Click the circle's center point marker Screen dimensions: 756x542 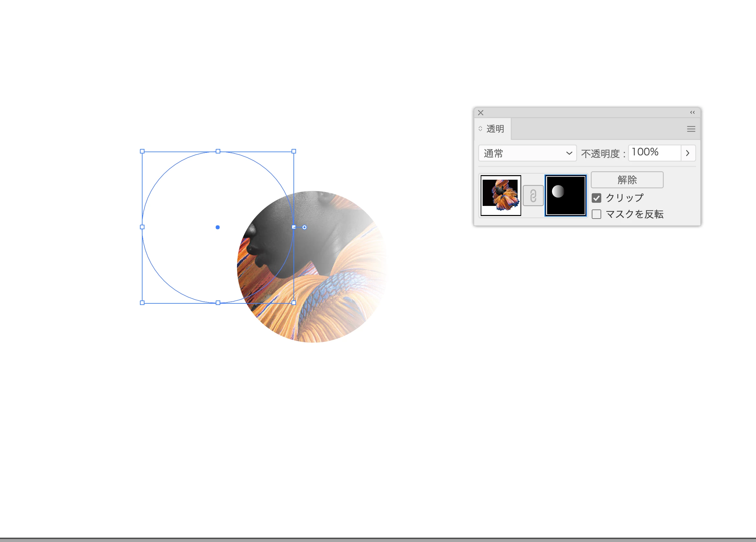[218, 227]
